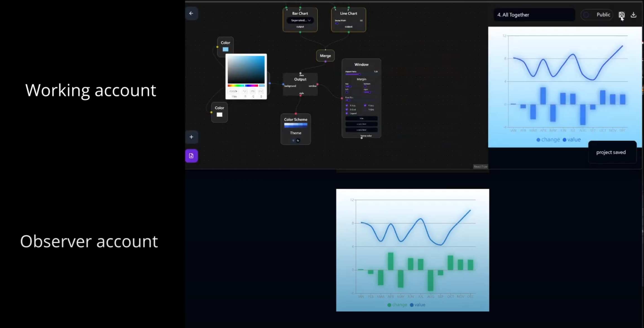Viewport: 644px width, 328px height.
Task: Select the light theme sun icon
Action: click(293, 141)
